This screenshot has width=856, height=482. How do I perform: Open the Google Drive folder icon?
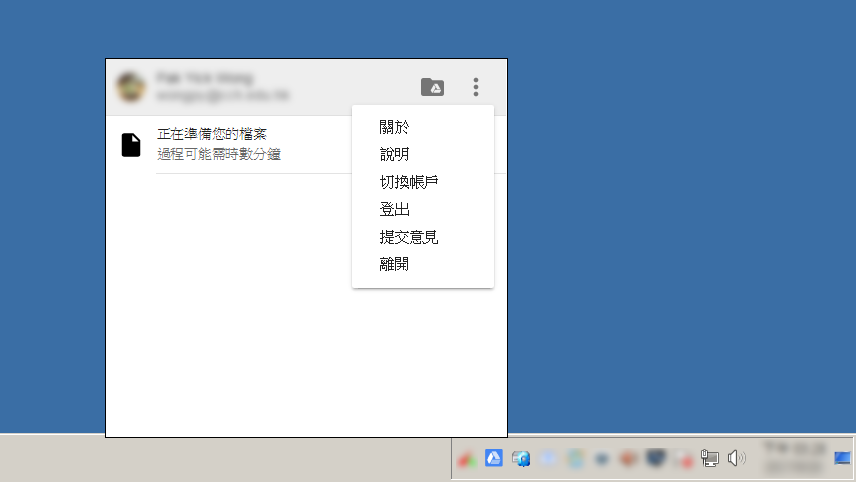[x=432, y=87]
